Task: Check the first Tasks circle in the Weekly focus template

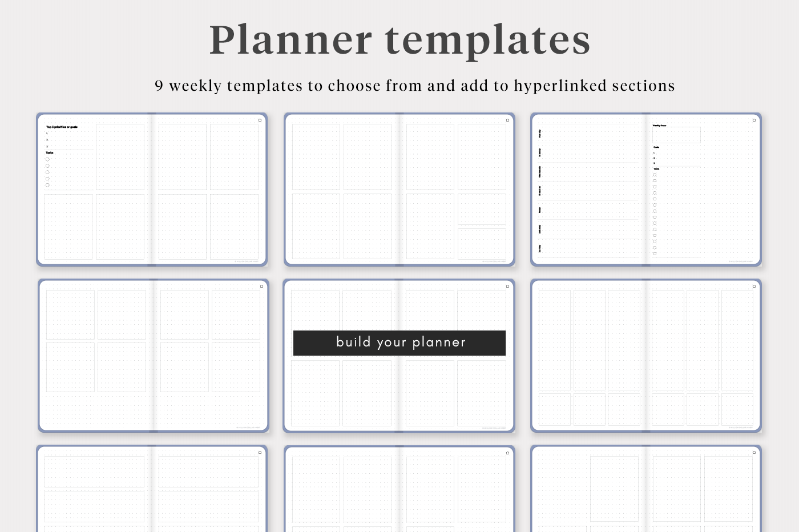Action: (655, 175)
